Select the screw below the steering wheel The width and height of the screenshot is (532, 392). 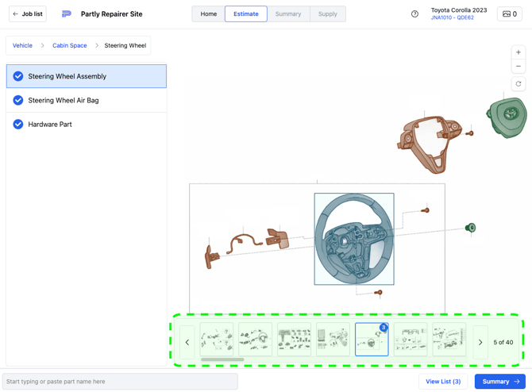click(x=378, y=292)
